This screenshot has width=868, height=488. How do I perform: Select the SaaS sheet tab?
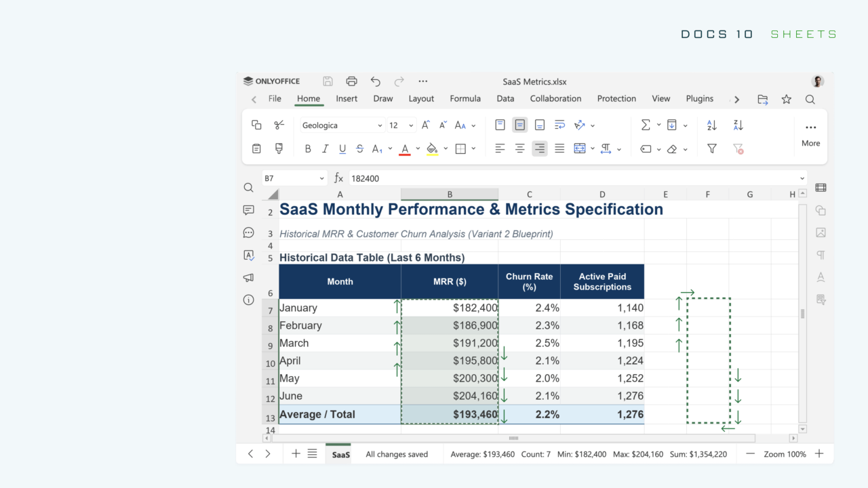(341, 454)
